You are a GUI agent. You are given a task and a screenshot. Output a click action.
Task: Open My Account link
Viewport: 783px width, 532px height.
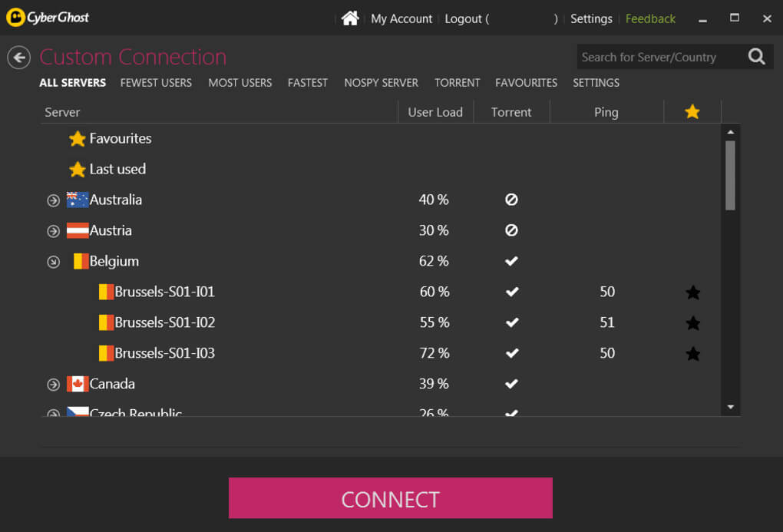(401, 19)
